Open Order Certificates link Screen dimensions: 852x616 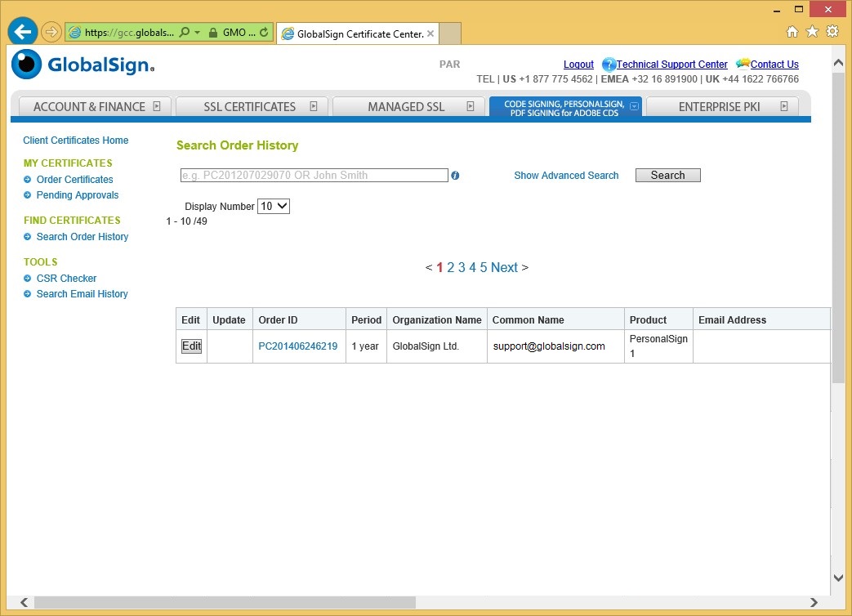(74, 179)
